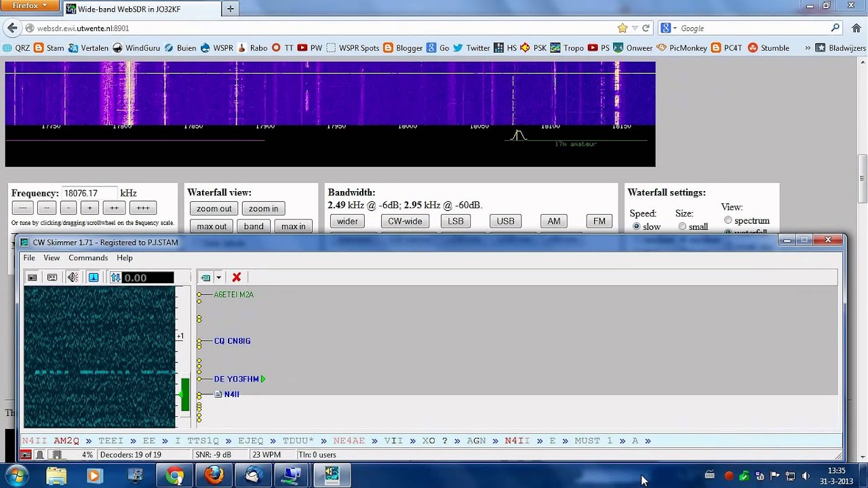Click the triple plus frequency step button
Viewport: 868px width, 488px height.
tap(143, 208)
